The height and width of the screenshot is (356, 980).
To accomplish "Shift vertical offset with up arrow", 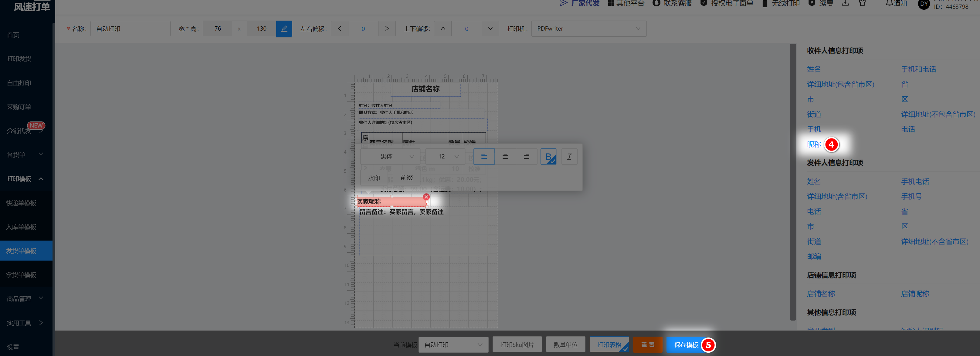I will pos(443,28).
